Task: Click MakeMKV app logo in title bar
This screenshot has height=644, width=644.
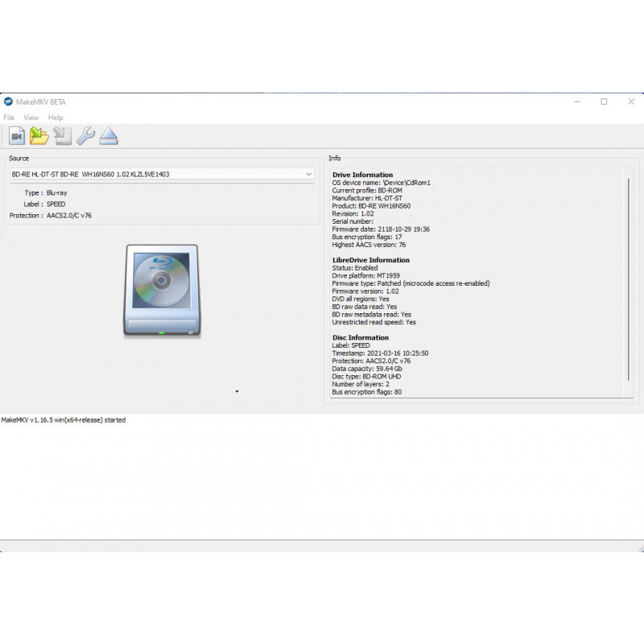Action: click(x=8, y=101)
